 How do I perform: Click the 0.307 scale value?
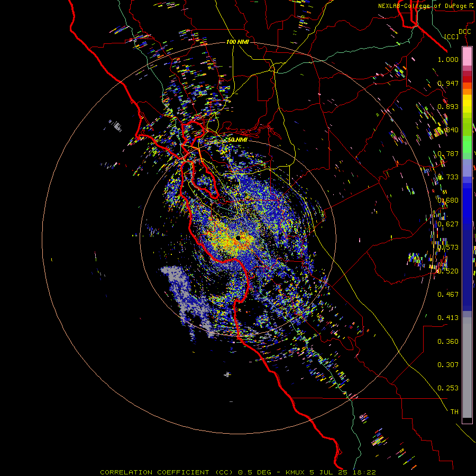tap(448, 364)
